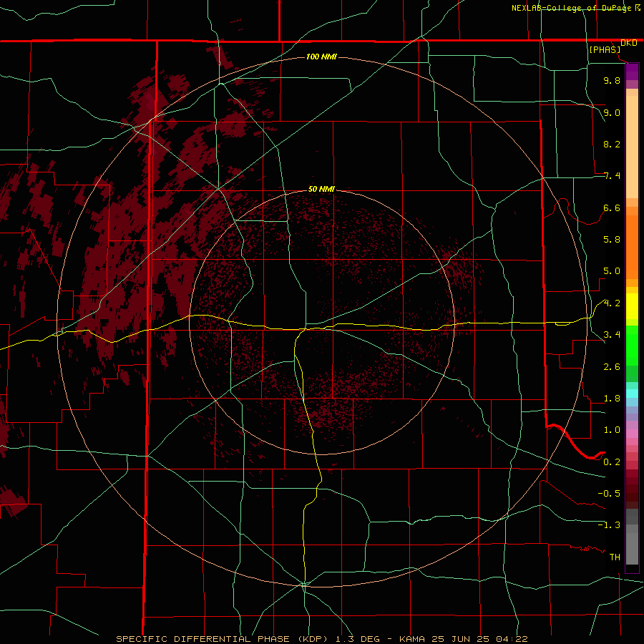Click the yellow segment of the color bar
The width and height of the screenshot is (644, 644).
pos(632,306)
